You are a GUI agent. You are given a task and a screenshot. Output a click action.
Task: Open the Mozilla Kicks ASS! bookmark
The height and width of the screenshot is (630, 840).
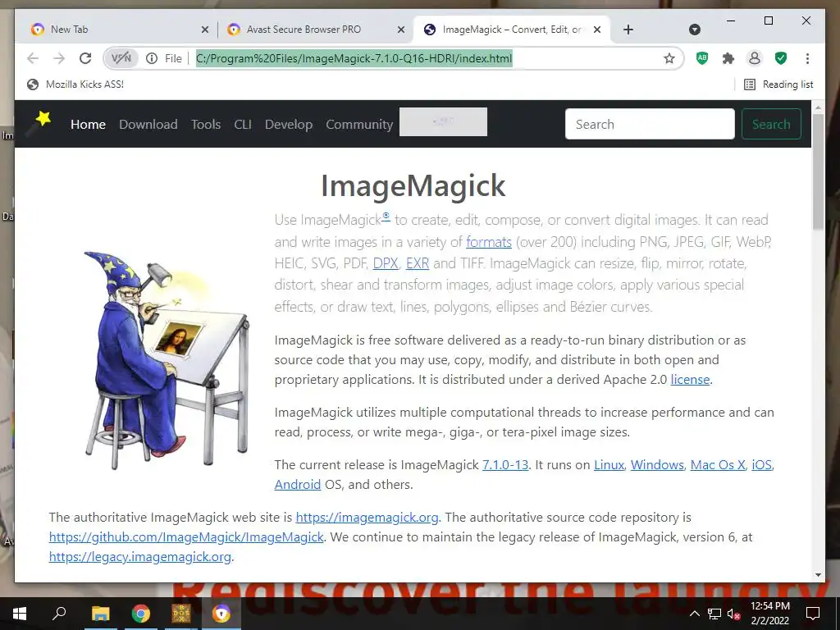(75, 84)
